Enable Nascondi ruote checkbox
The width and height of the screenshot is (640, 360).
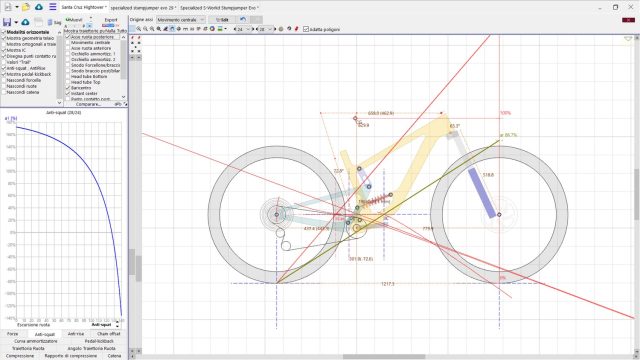click(4, 86)
